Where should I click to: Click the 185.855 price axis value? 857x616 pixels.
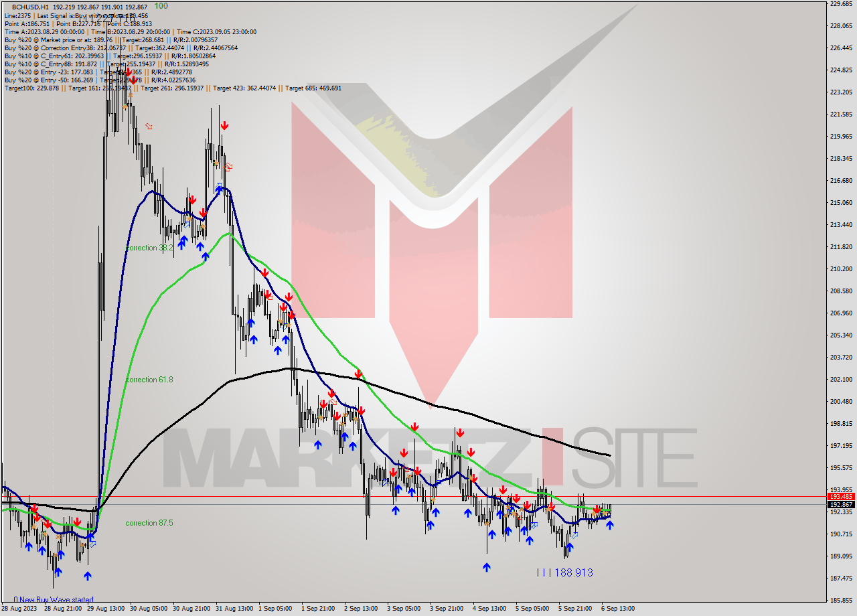pyautogui.click(x=840, y=601)
